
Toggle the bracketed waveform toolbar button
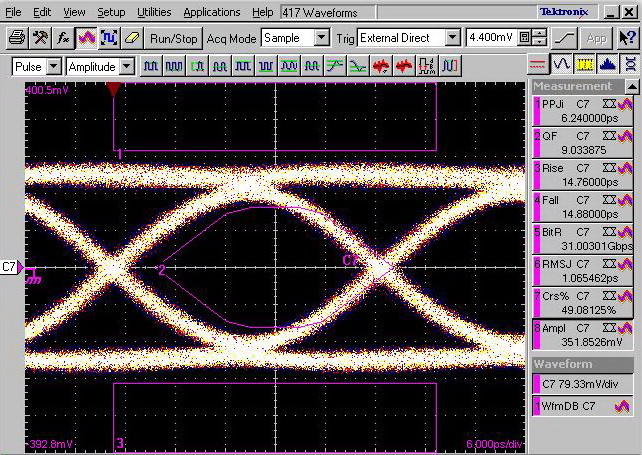[109, 38]
